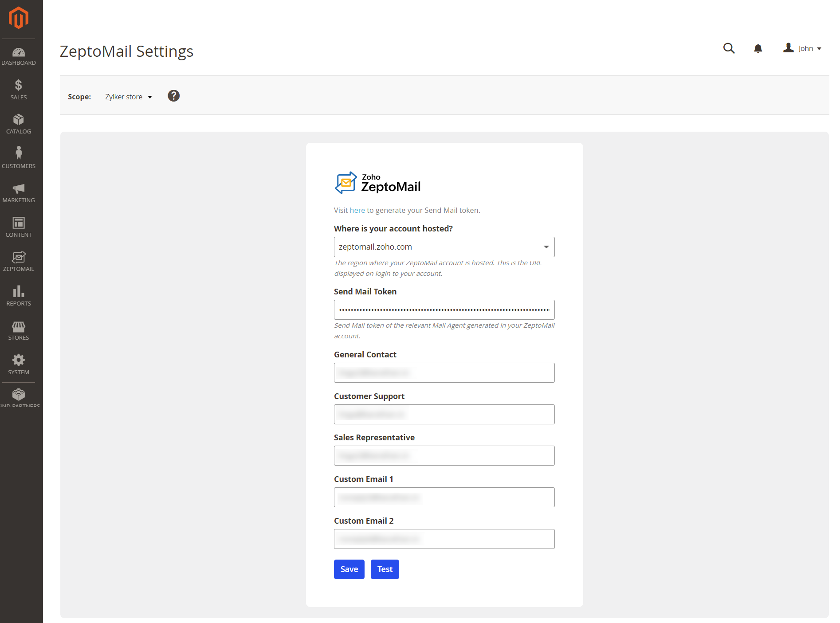840x623 pixels.
Task: Expand the Zylker store scope dropdown
Action: pyautogui.click(x=128, y=96)
